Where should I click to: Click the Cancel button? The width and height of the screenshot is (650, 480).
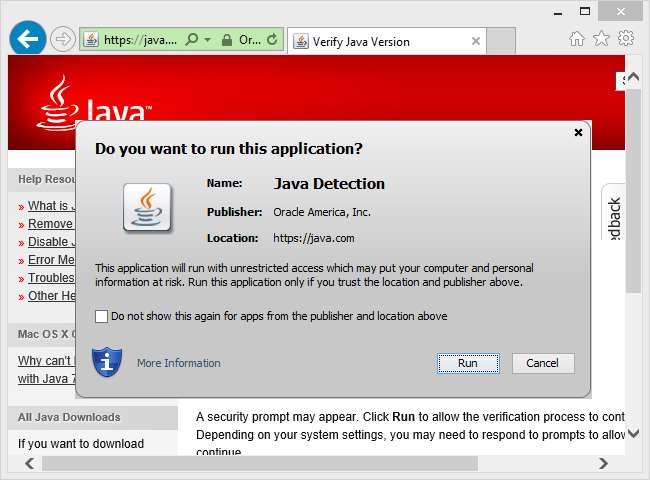543,364
